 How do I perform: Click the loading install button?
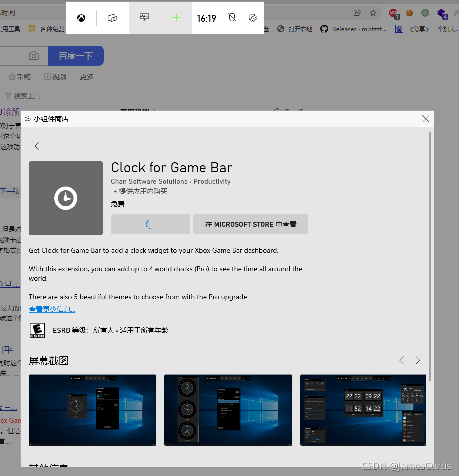pyautogui.click(x=151, y=224)
